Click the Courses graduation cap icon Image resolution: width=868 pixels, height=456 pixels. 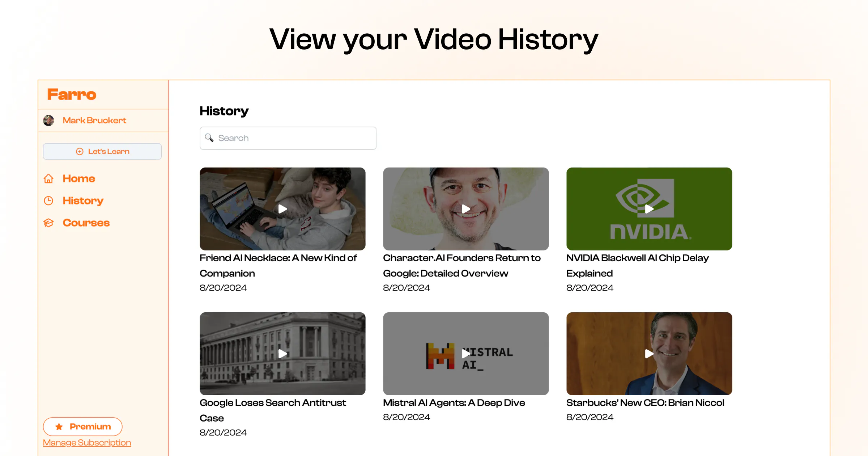tap(48, 223)
